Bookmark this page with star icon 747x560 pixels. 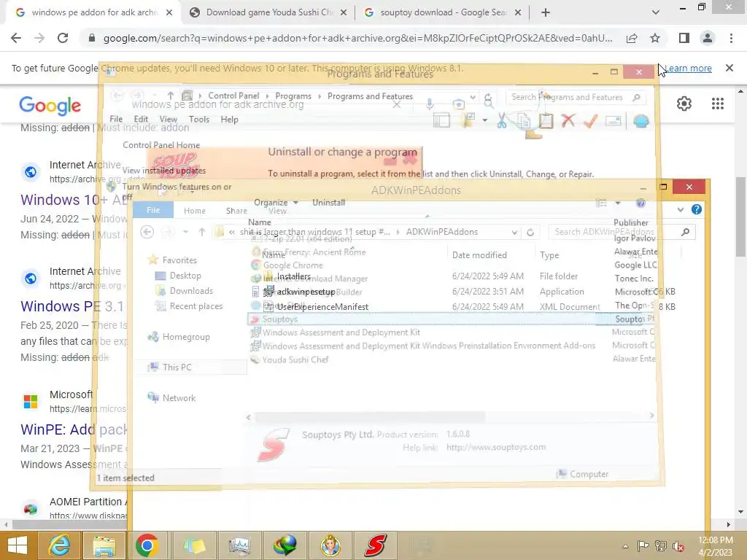coord(655,38)
